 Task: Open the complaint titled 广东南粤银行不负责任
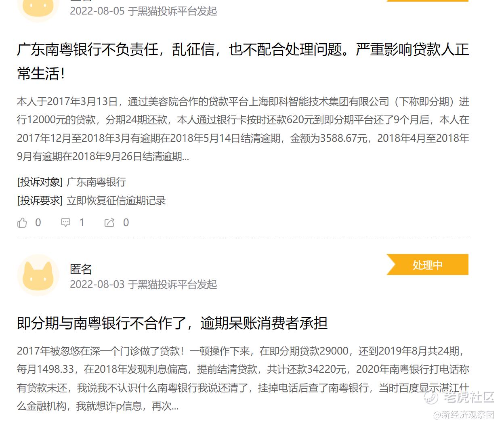click(x=243, y=61)
